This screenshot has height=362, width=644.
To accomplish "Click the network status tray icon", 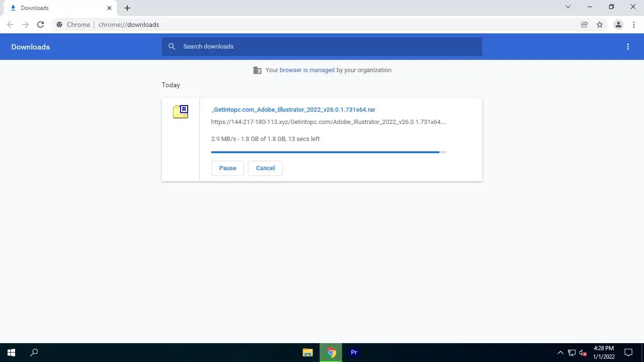I will (572, 353).
